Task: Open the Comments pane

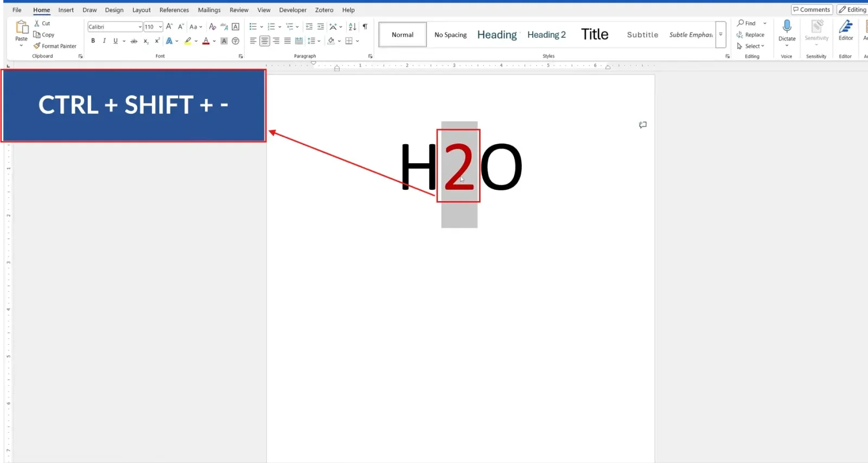Action: pyautogui.click(x=812, y=10)
